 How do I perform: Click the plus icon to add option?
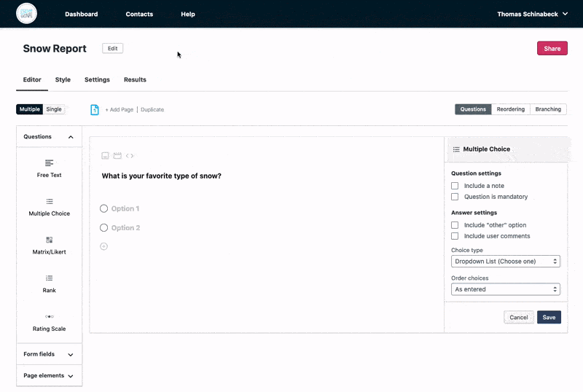click(x=103, y=246)
